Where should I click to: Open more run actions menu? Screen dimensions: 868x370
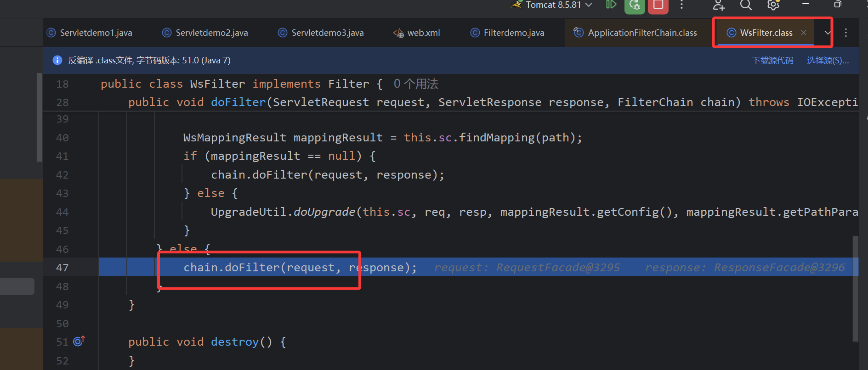(x=682, y=5)
